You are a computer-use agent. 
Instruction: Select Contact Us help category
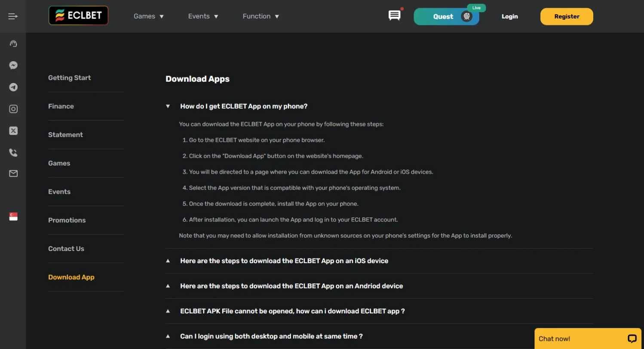pos(66,248)
